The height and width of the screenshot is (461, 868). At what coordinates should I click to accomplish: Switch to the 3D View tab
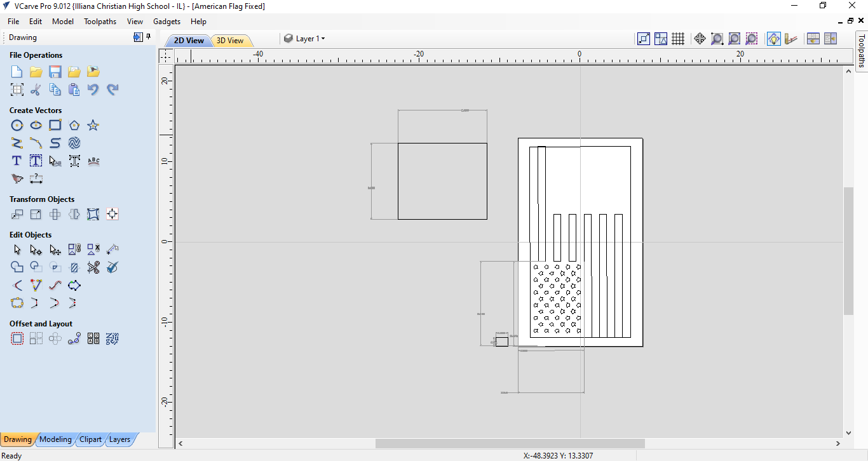pyautogui.click(x=230, y=41)
